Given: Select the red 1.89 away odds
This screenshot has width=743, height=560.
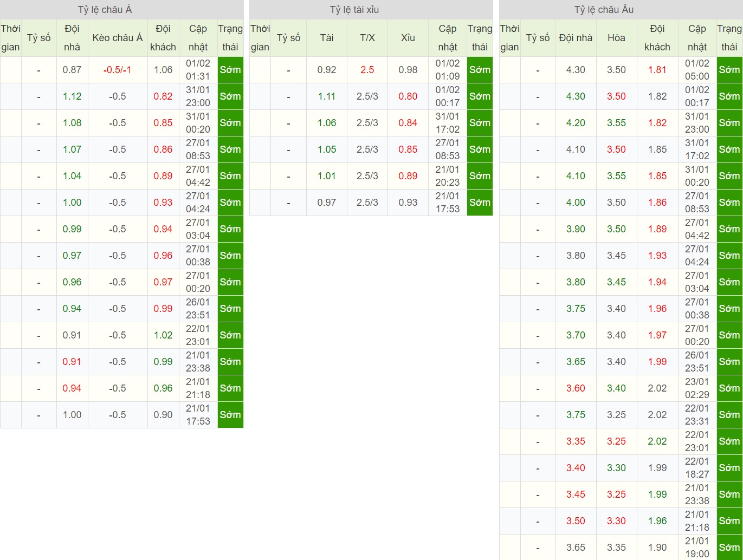Looking at the screenshot, I should tap(657, 229).
